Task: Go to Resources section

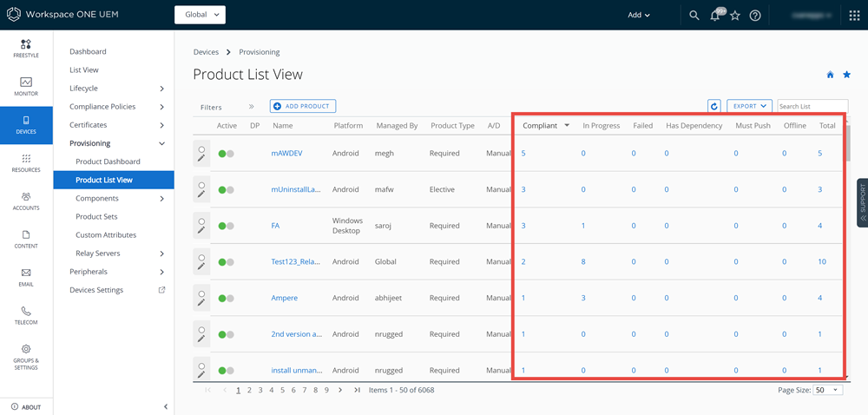Action: click(x=26, y=163)
